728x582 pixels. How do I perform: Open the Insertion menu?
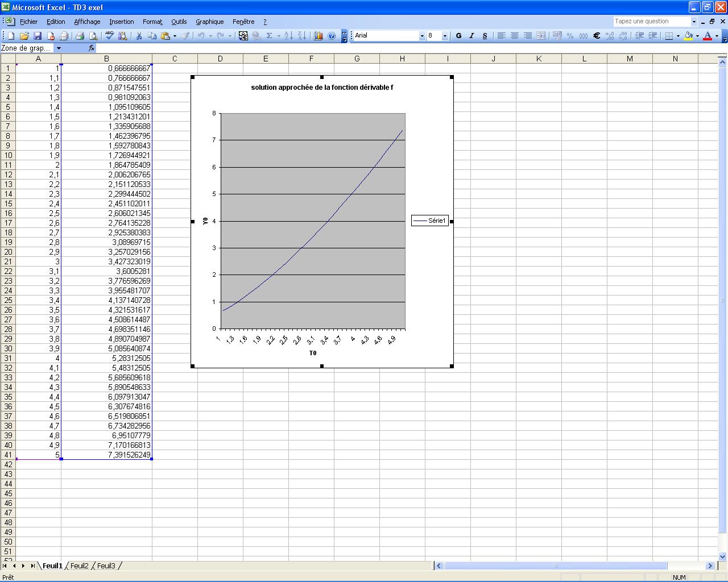coord(122,22)
